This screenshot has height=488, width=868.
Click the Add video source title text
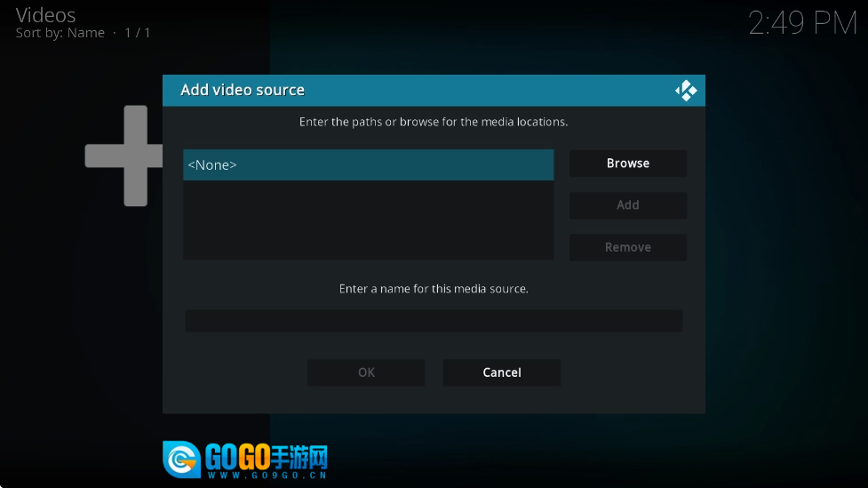[x=243, y=90]
